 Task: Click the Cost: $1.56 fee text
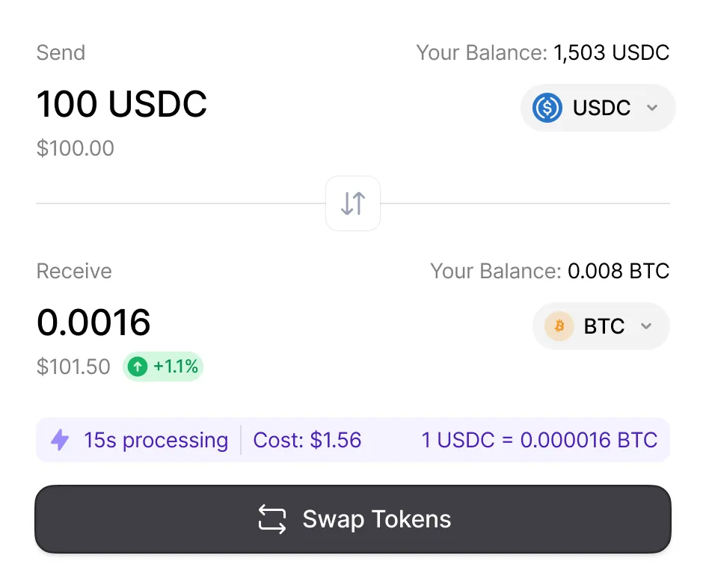(x=307, y=440)
